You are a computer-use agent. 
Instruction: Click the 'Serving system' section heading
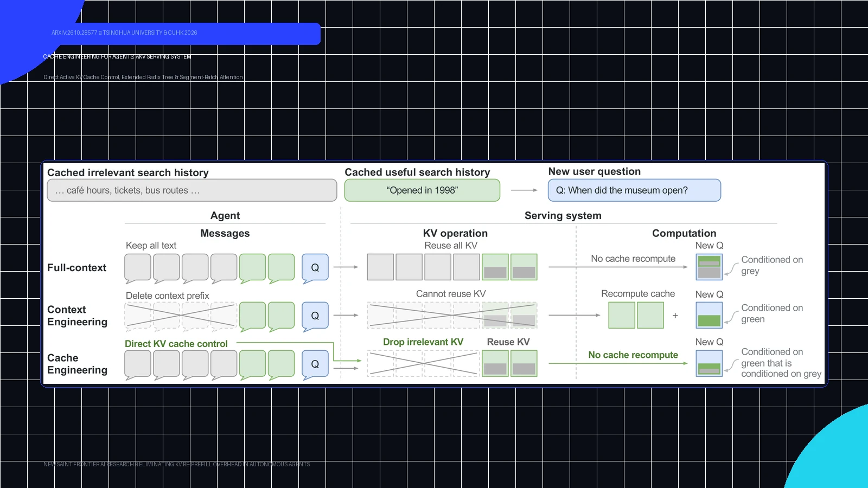563,215
